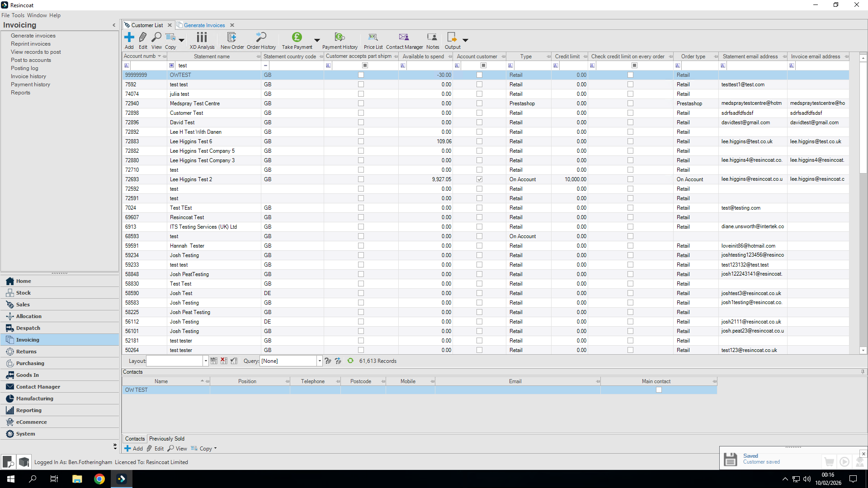Open the Tools menu

coord(18,15)
